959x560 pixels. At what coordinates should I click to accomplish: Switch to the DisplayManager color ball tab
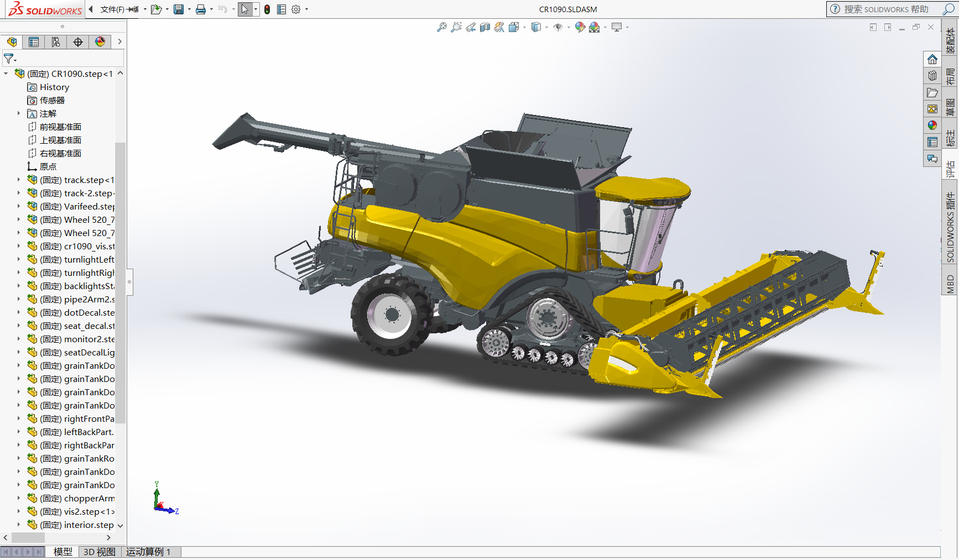(x=100, y=42)
